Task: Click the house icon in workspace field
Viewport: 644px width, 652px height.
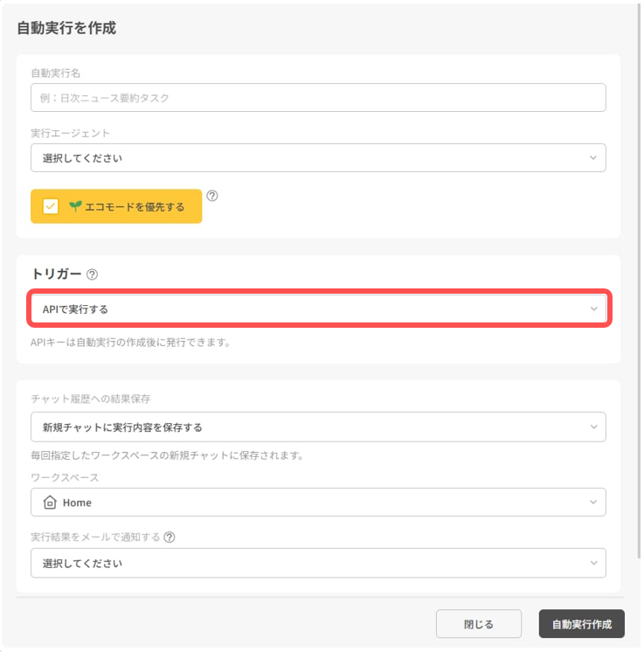Action: 50,503
